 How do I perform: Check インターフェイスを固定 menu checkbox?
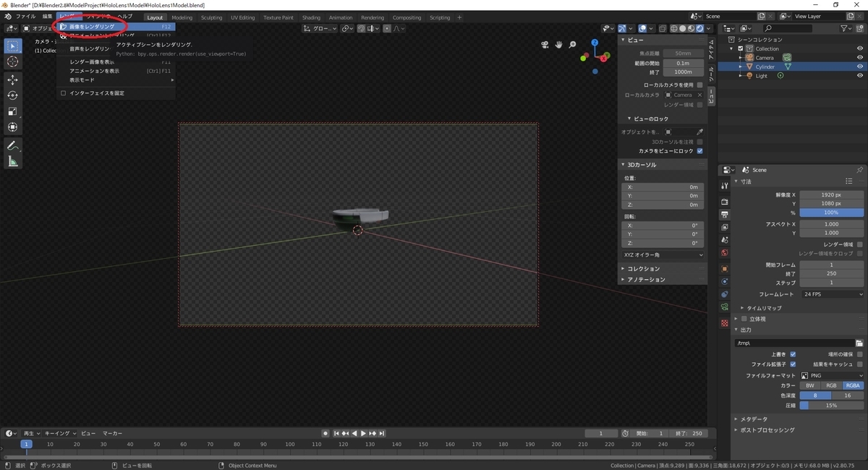click(x=63, y=93)
